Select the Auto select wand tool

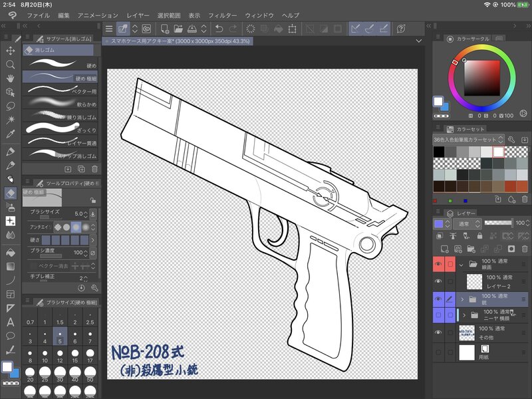tap(11, 120)
